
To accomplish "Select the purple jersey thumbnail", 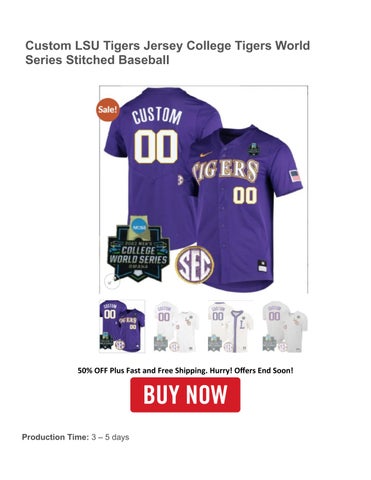I will (122, 326).
